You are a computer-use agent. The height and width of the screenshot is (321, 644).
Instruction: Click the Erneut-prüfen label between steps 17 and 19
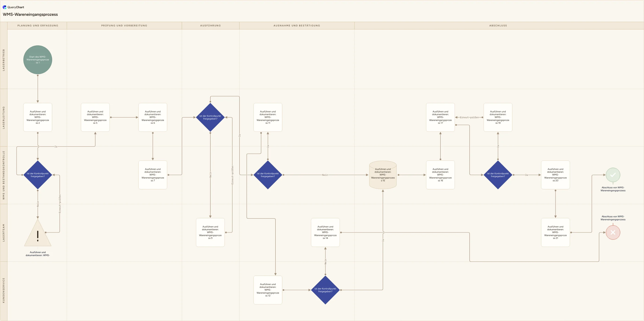[469, 117]
